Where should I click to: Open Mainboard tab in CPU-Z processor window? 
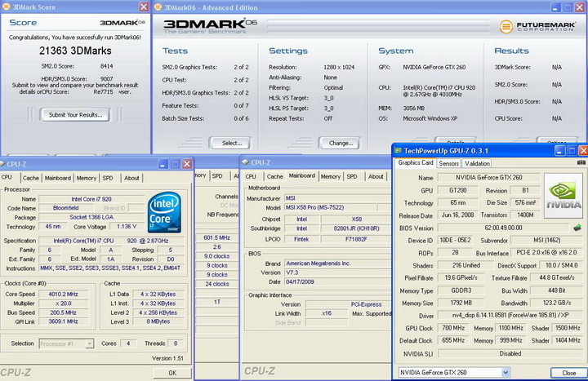pos(58,178)
